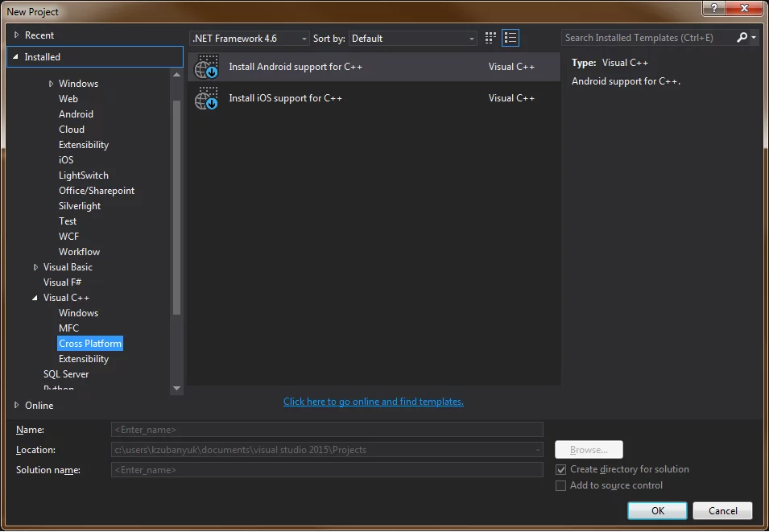Collapse the Visual C++ tree node

pos(35,298)
